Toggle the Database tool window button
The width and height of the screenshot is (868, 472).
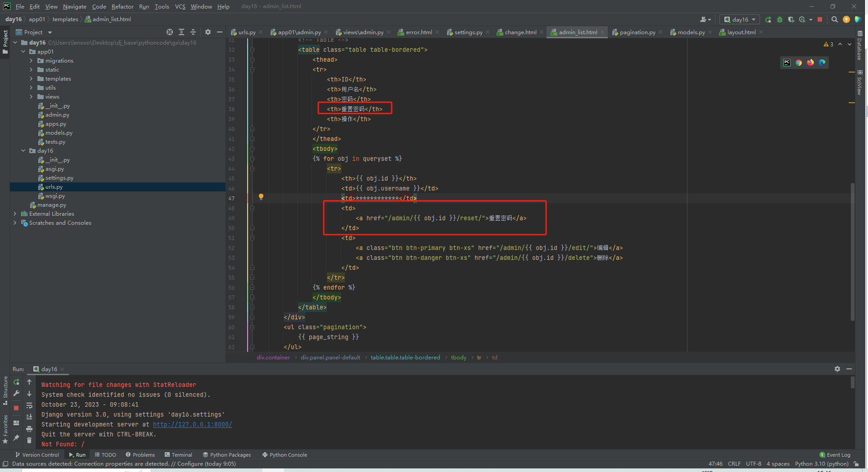[x=860, y=45]
